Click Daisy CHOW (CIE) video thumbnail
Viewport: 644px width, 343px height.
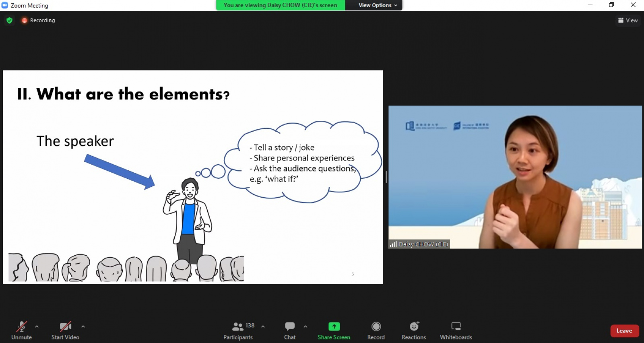point(515,177)
